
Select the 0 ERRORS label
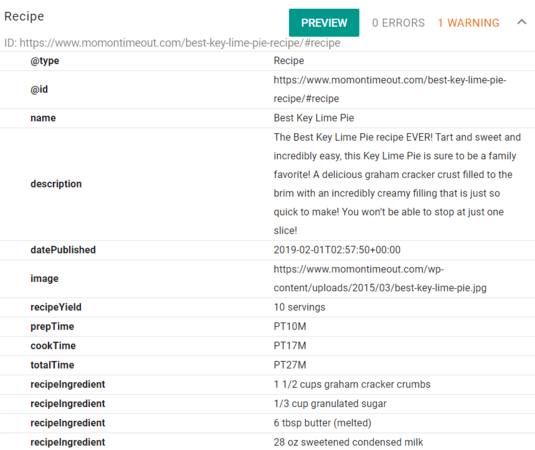(x=398, y=23)
